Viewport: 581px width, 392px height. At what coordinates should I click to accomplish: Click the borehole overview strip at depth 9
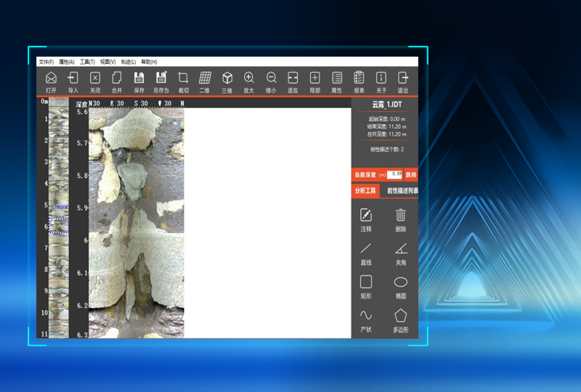(x=58, y=290)
